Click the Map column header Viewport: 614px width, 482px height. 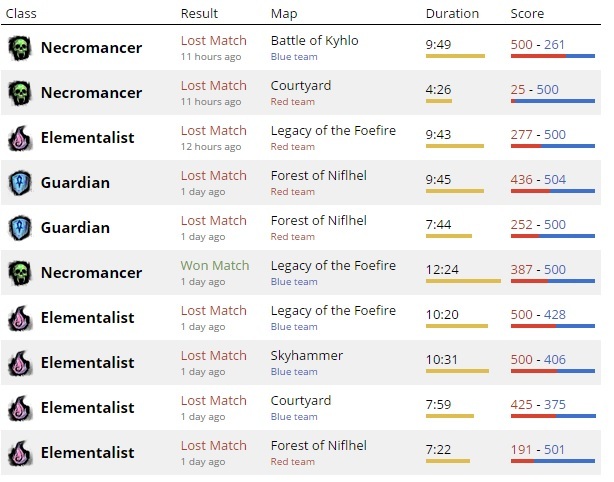click(284, 14)
